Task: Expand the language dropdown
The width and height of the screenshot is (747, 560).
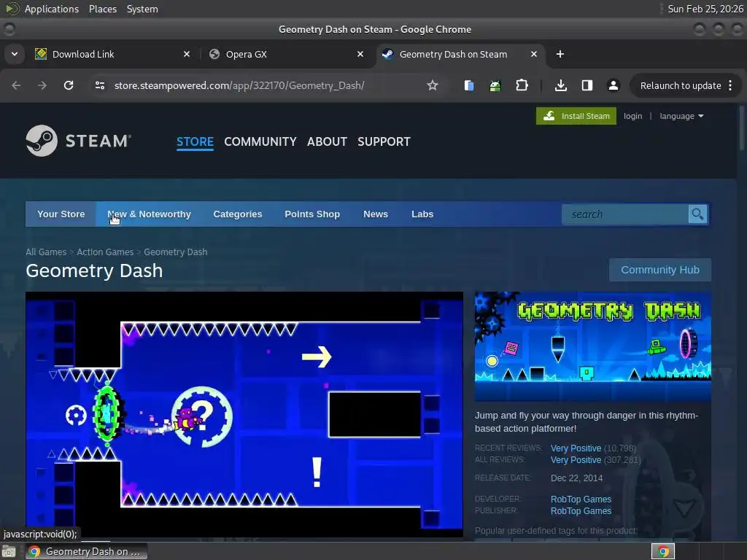Action: tap(681, 116)
